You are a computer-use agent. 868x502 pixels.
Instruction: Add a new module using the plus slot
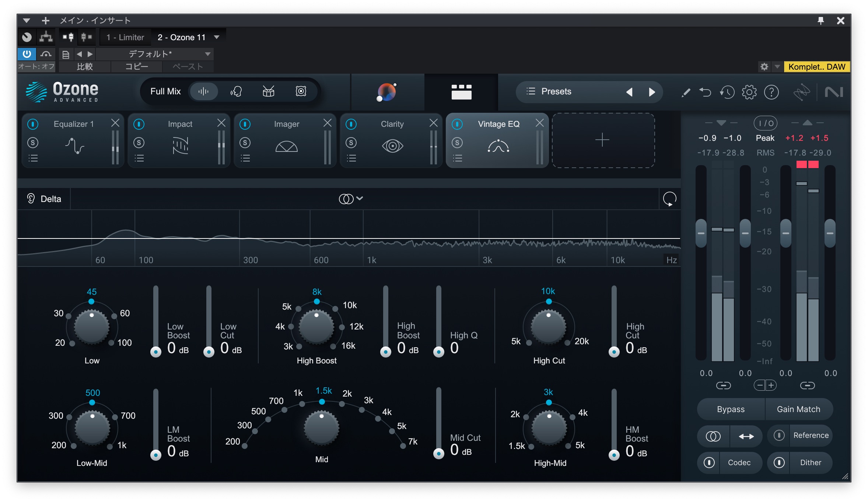(603, 140)
